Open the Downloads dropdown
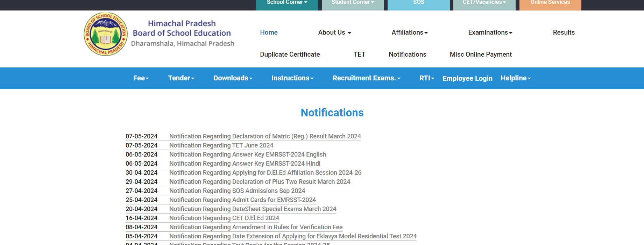This screenshot has width=644, height=245. (233, 78)
